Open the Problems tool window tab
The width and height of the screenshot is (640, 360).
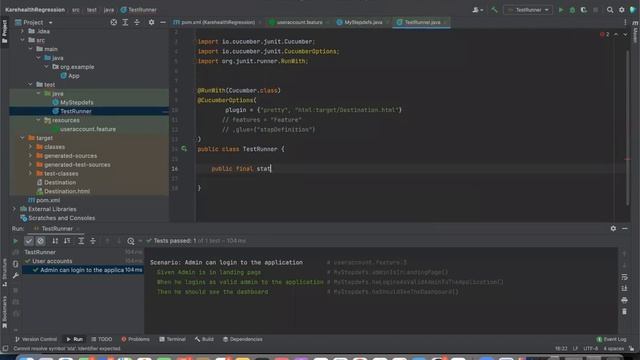click(x=136, y=339)
